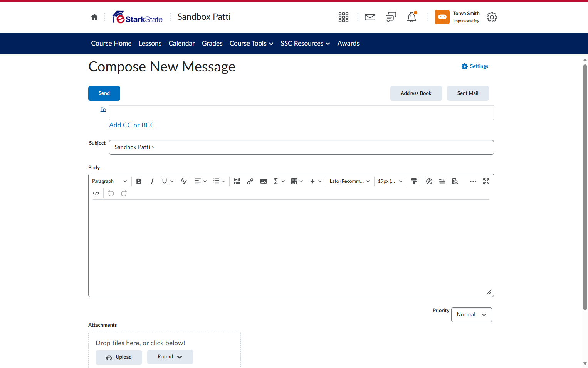Expand the Record button dropdown
This screenshot has height=368, width=588.
click(x=170, y=357)
